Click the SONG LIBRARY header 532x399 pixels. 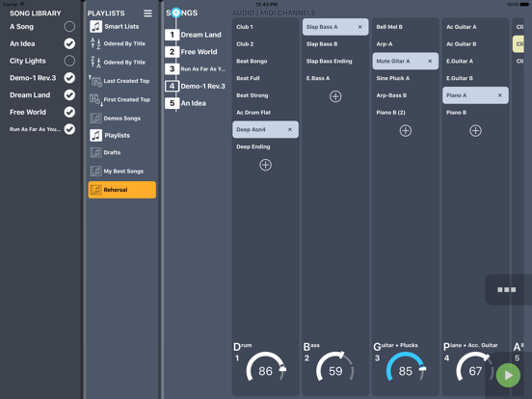pyautogui.click(x=36, y=13)
